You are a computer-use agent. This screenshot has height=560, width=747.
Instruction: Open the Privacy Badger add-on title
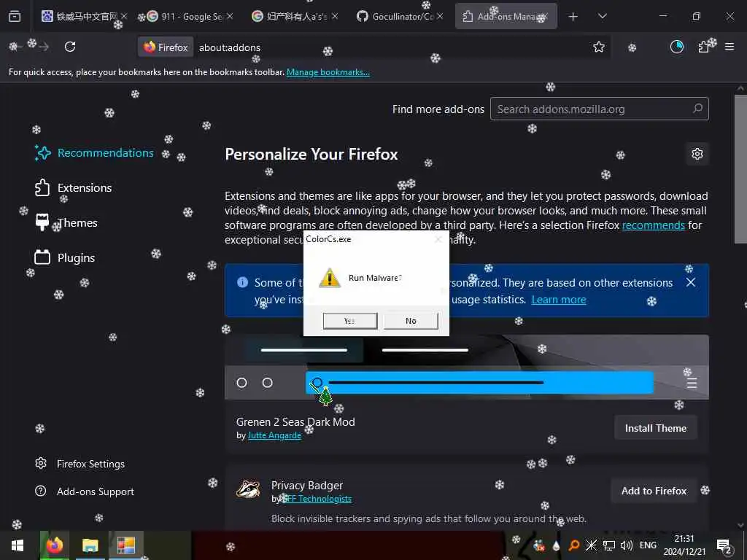pos(307,485)
